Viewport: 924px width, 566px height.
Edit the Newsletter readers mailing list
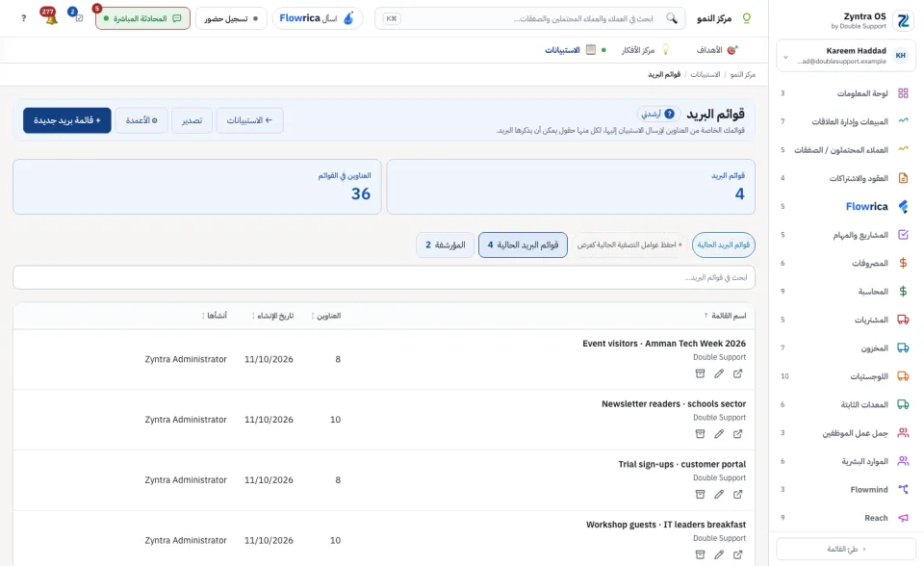tap(719, 434)
